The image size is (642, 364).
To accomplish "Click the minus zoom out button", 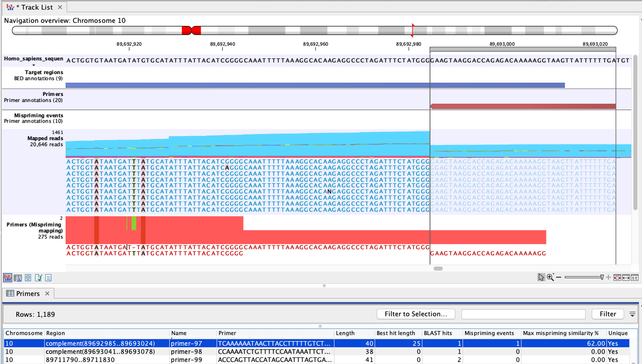I will (x=559, y=278).
